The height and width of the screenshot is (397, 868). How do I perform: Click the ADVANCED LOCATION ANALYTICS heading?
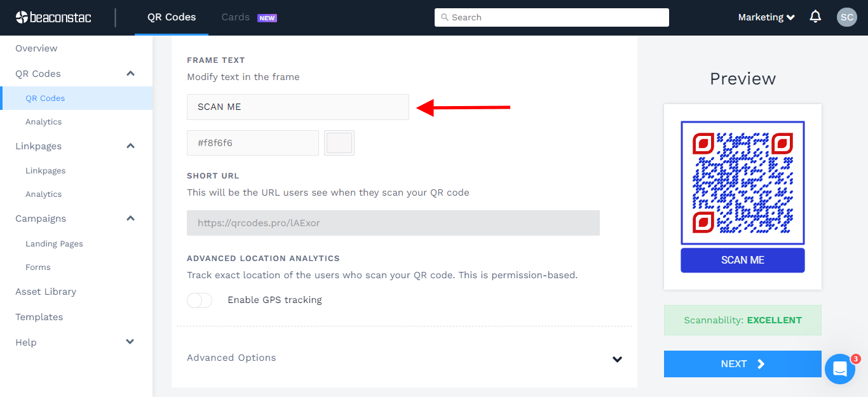coord(263,259)
